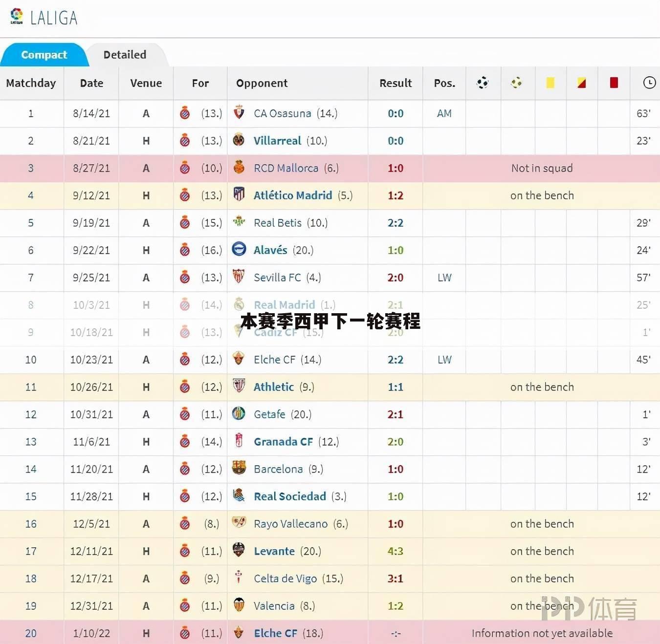
Task: Click the 63' minutes value
Action: pyautogui.click(x=643, y=113)
